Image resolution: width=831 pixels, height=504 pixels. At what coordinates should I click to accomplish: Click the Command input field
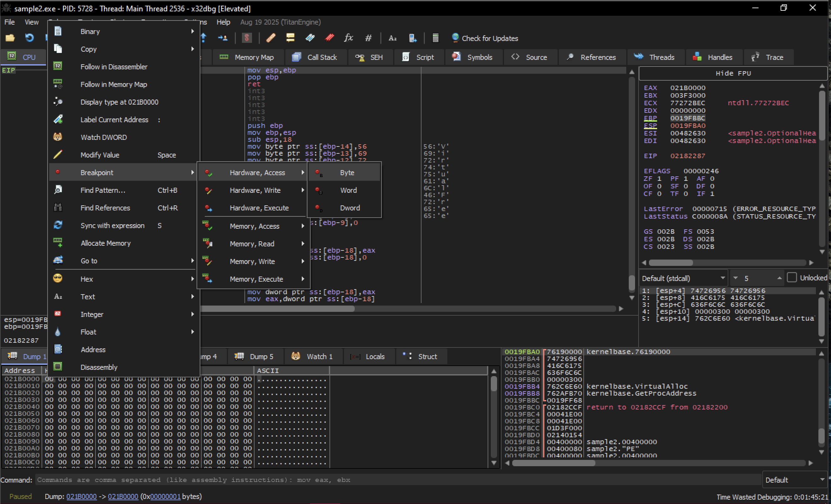point(398,480)
